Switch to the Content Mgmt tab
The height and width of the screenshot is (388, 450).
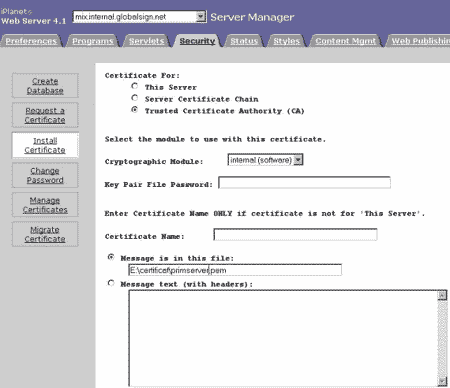point(345,41)
